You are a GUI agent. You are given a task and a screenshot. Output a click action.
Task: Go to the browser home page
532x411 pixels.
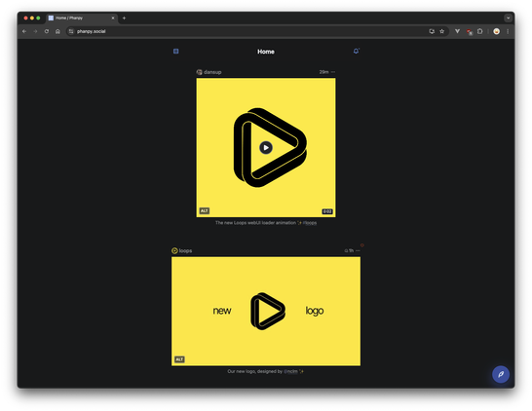pos(57,31)
